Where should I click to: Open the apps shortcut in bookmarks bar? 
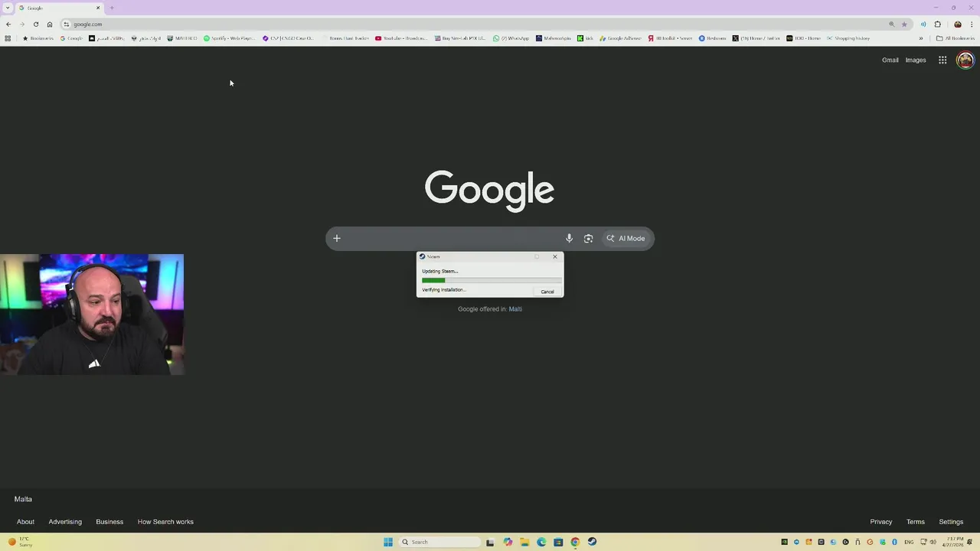8,38
